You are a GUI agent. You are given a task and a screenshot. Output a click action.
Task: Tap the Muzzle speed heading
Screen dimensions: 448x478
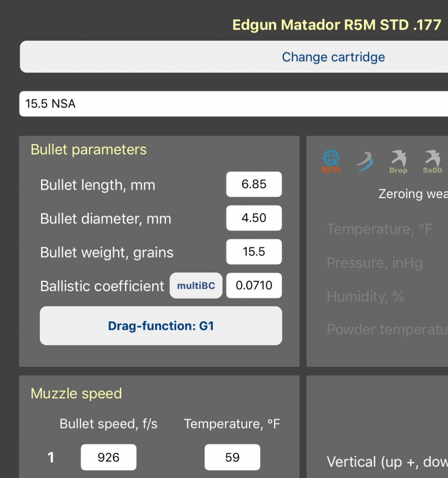point(76,394)
